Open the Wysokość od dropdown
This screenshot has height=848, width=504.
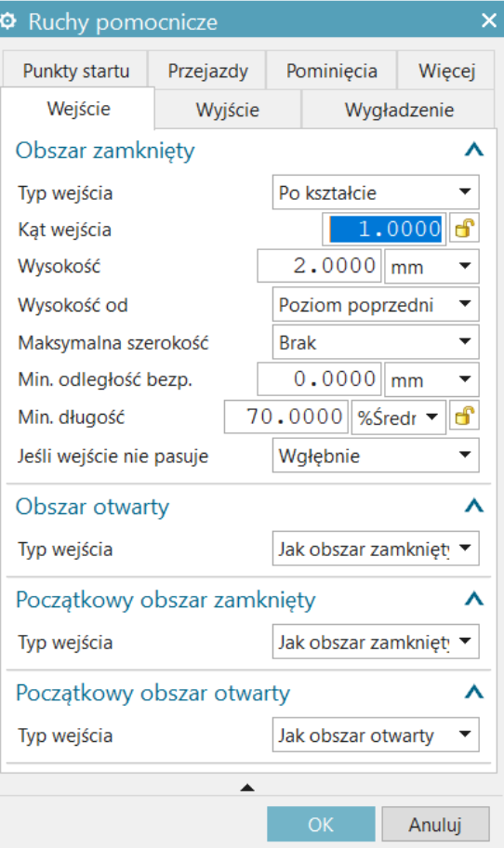tap(376, 304)
